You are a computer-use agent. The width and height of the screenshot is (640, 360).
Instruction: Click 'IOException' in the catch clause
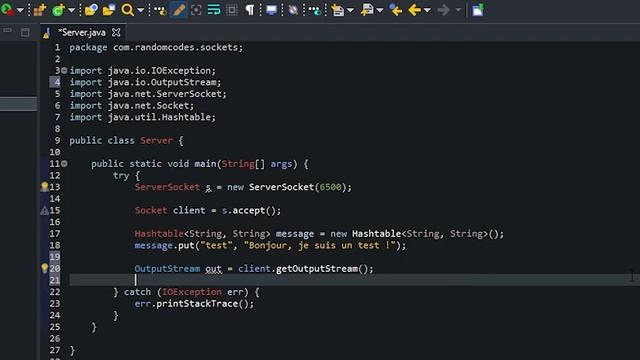192,292
